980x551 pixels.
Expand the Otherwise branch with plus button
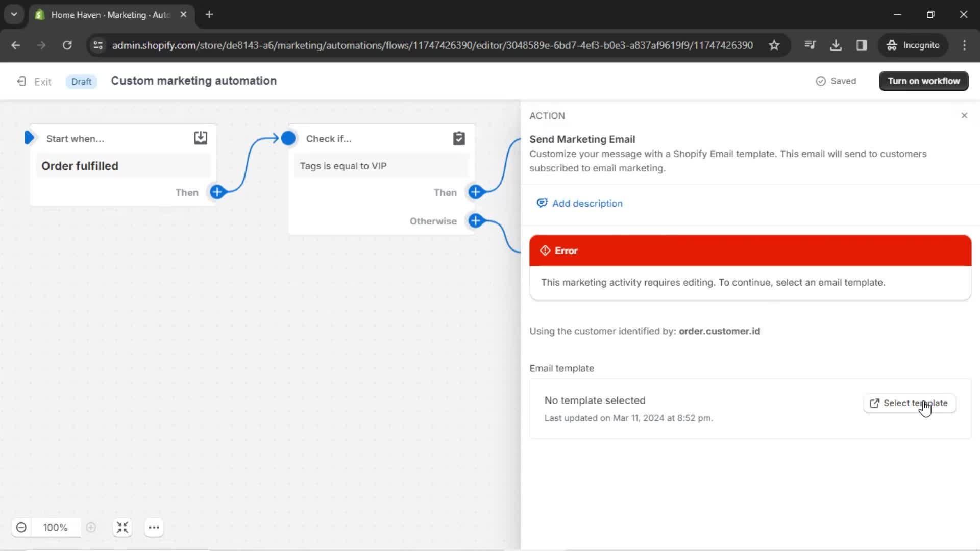coord(476,221)
